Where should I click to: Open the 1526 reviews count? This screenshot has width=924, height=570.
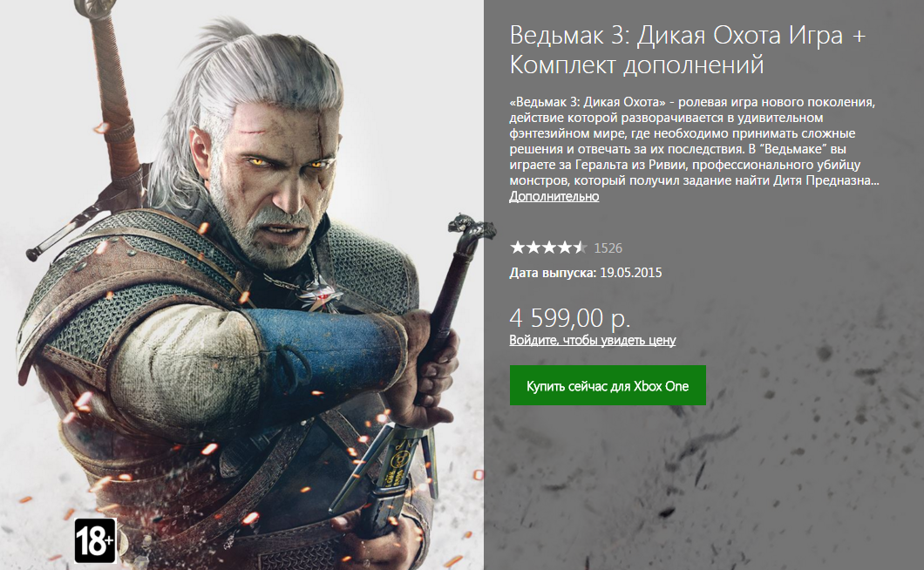pos(608,248)
